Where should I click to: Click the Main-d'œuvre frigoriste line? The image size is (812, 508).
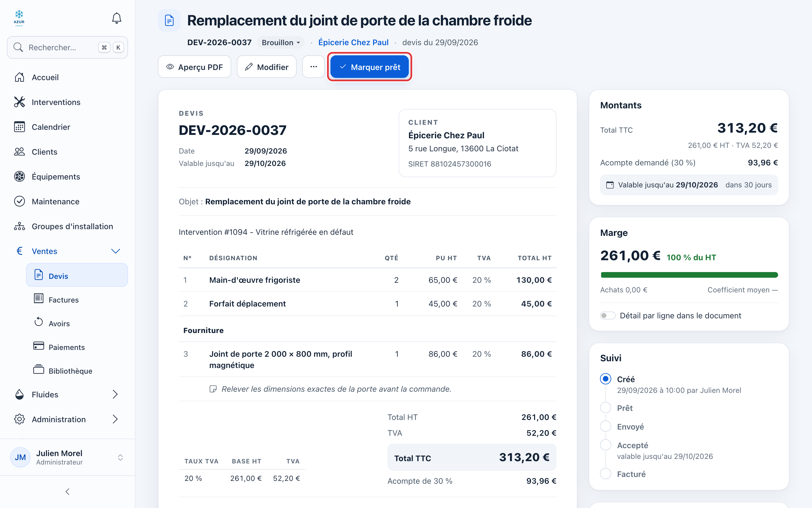(x=367, y=280)
